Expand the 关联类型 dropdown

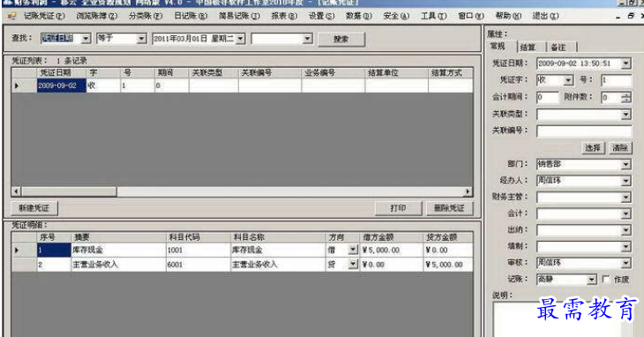click(x=626, y=114)
